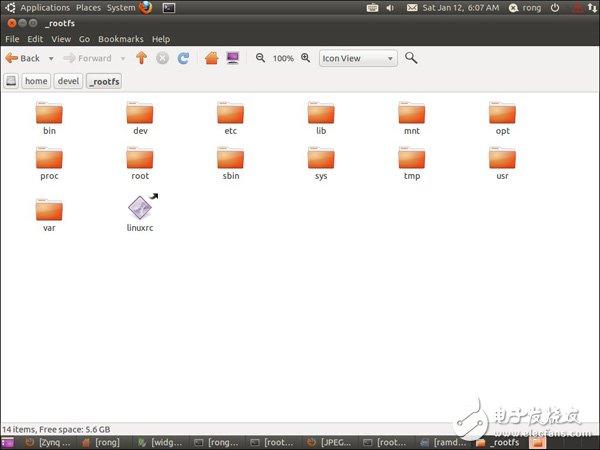
Task: Open the Computer icon in toolbar
Action: [232, 58]
